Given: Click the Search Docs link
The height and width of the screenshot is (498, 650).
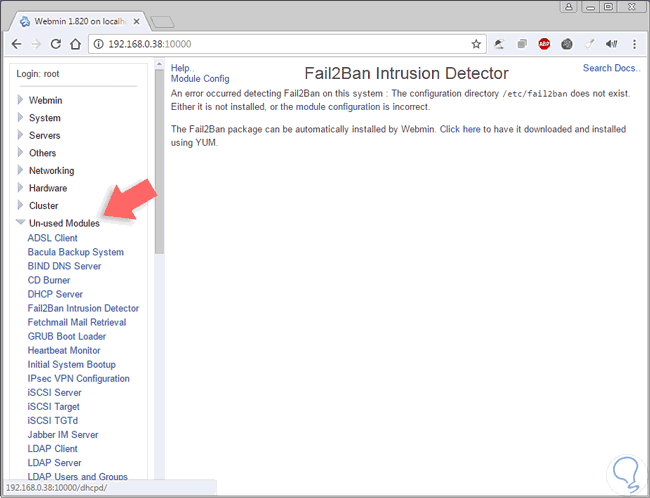Looking at the screenshot, I should 611,68.
